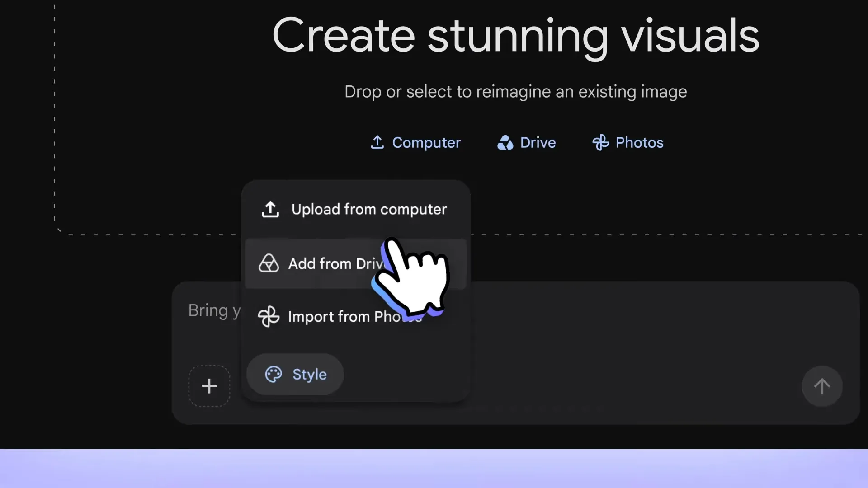The width and height of the screenshot is (868, 488).
Task: Click the Drive source link
Action: [x=526, y=142]
